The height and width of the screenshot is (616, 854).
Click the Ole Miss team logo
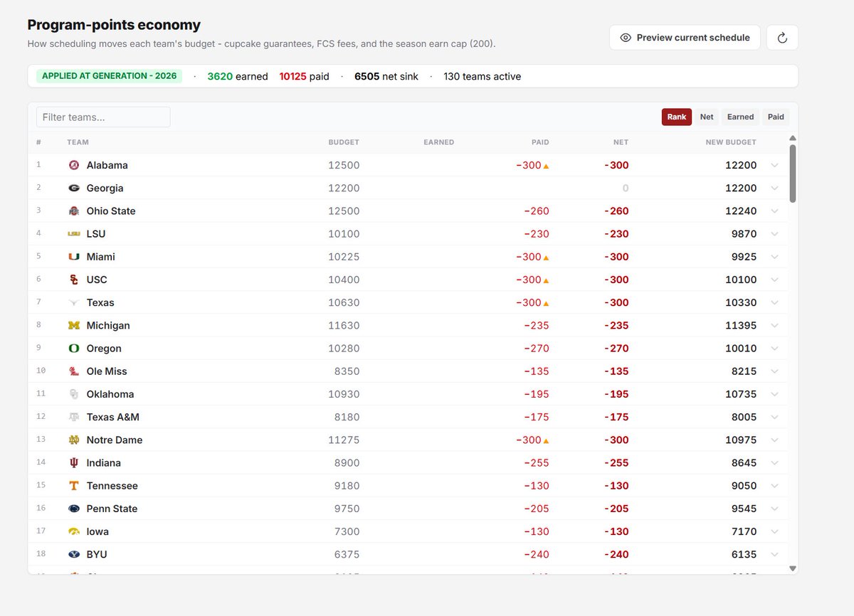74,371
